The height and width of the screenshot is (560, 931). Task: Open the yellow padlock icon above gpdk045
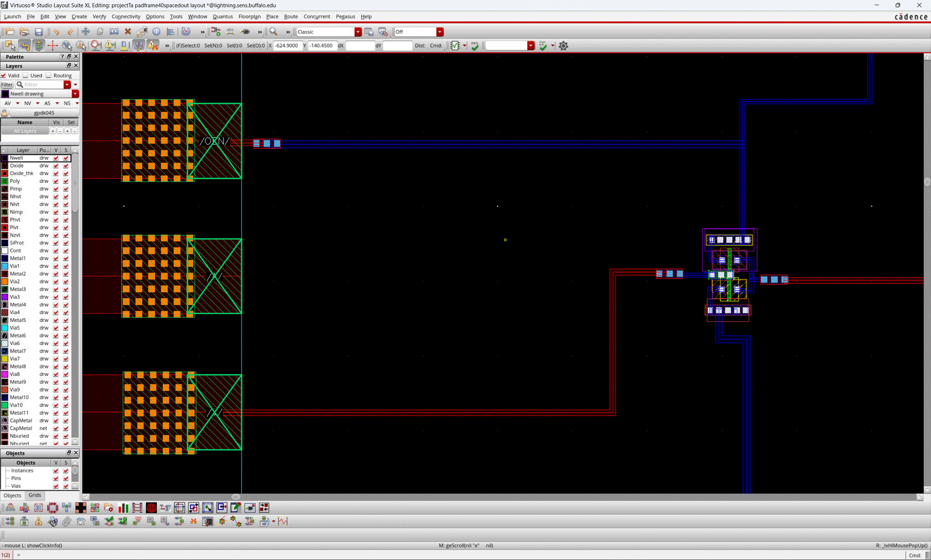(4, 113)
